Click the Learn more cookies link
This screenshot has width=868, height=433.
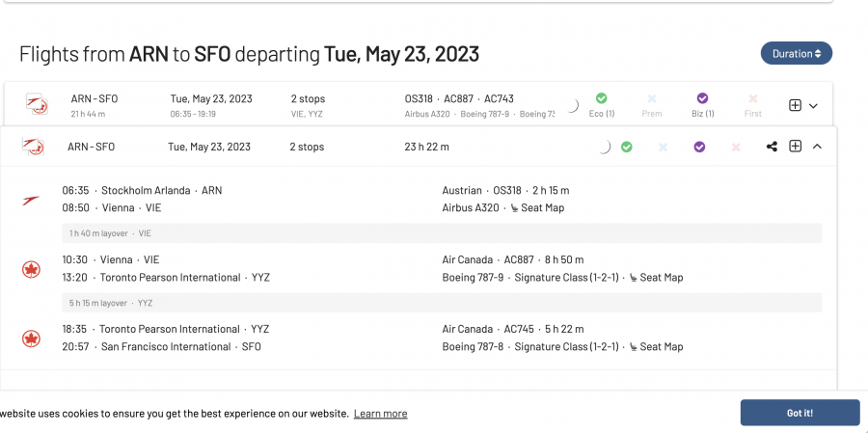point(380,414)
